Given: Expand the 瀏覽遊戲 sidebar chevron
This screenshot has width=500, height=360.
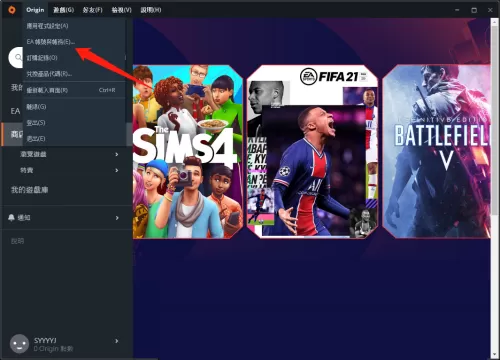Looking at the screenshot, I should click(x=117, y=154).
